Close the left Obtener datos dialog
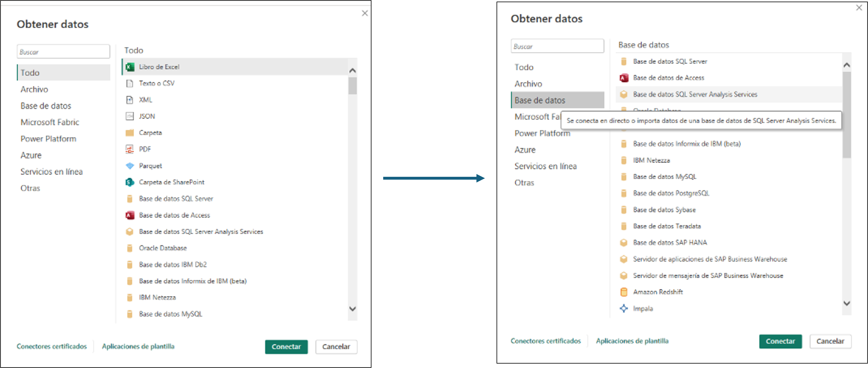Screen dimensions: 868x368 (x=365, y=13)
